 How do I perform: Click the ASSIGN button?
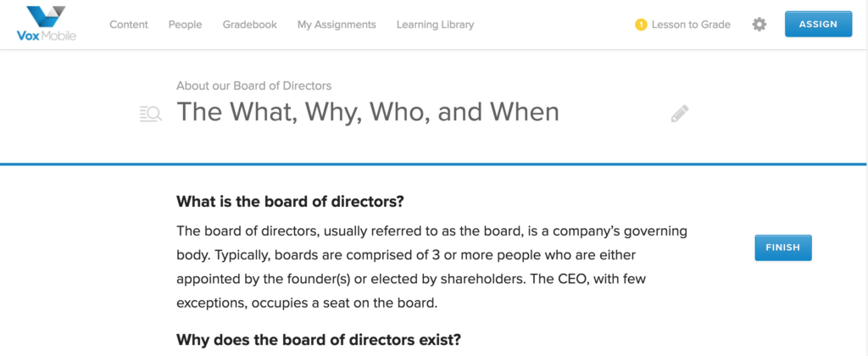(x=818, y=24)
